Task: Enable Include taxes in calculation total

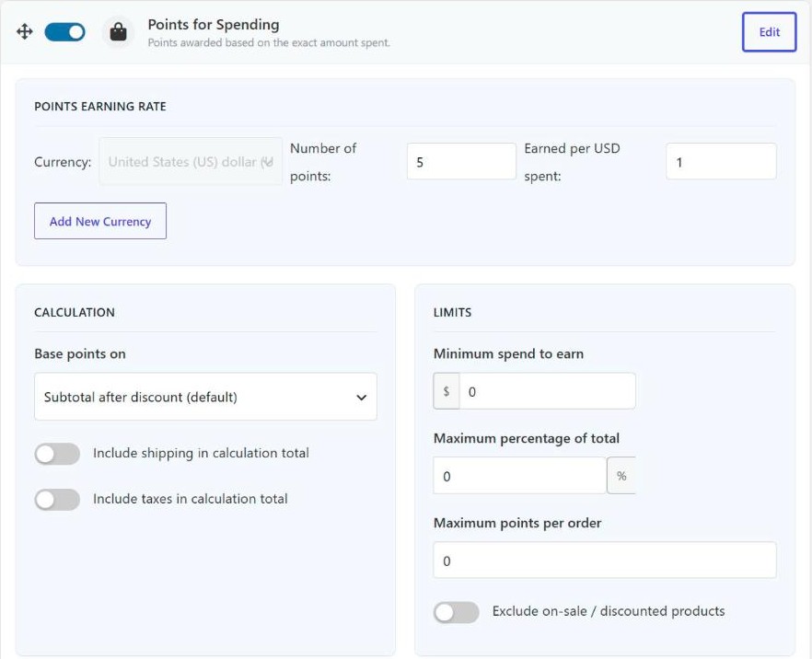Action: click(x=57, y=500)
